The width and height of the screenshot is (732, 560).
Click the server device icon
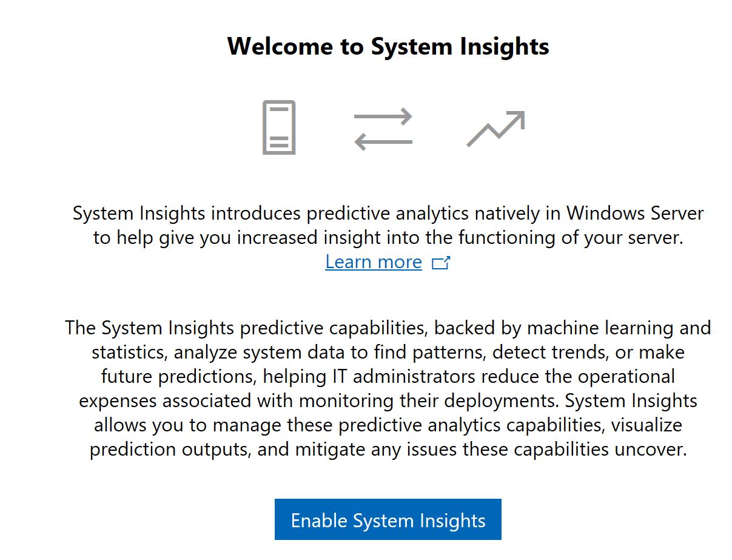(x=279, y=127)
